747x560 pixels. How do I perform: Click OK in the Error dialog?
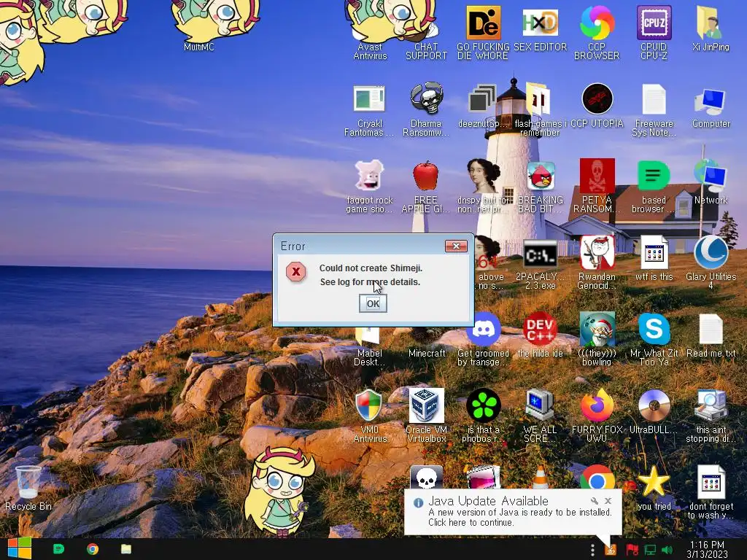point(373,303)
